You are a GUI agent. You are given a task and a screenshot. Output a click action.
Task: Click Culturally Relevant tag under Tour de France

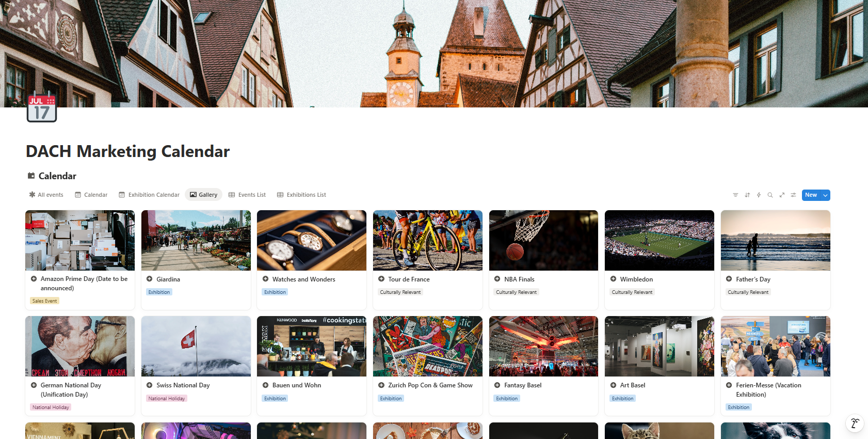[400, 292]
